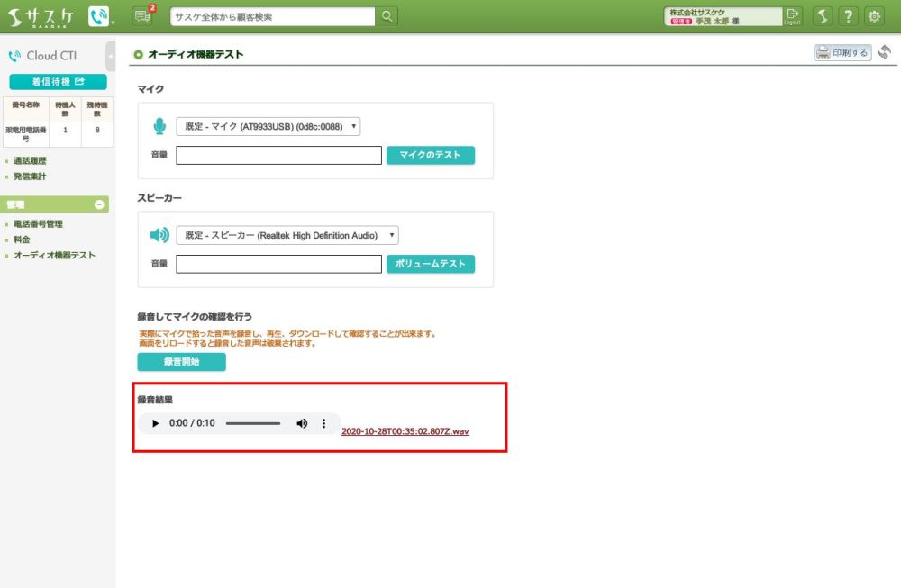Click the Sasuke logo in the header
This screenshot has height=588, width=901.
click(41, 17)
